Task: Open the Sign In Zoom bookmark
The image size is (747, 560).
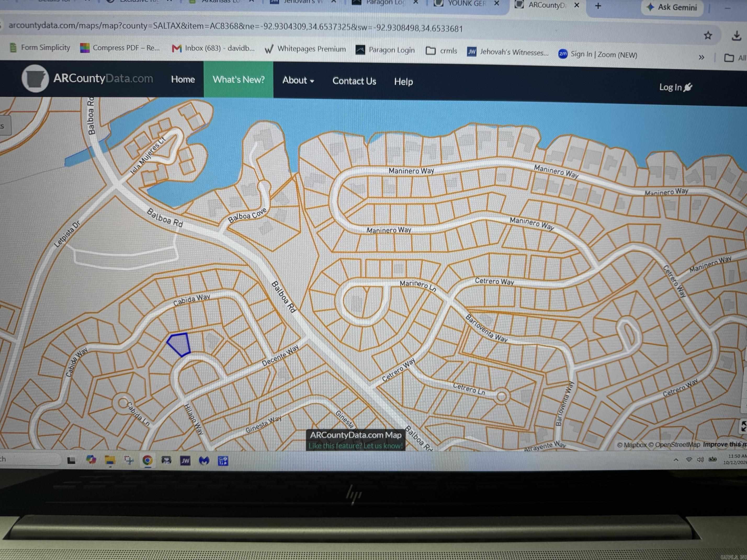Action: 597,54
